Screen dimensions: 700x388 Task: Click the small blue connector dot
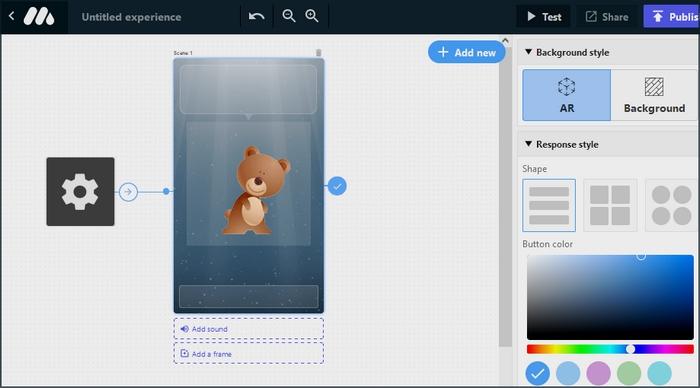tap(166, 192)
